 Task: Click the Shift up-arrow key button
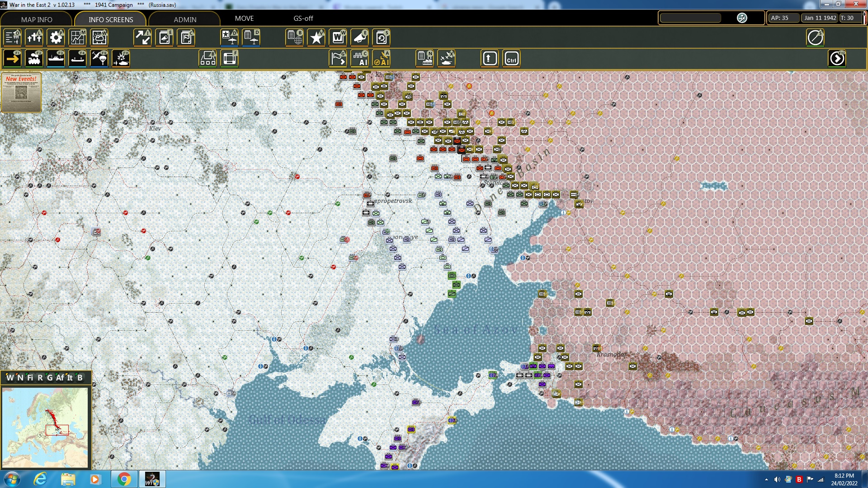490,59
